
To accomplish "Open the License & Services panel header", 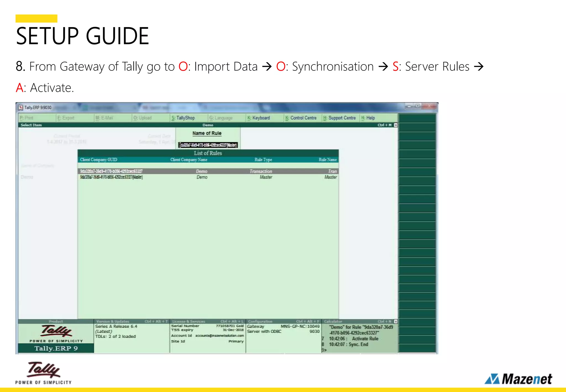I will 208,322.
